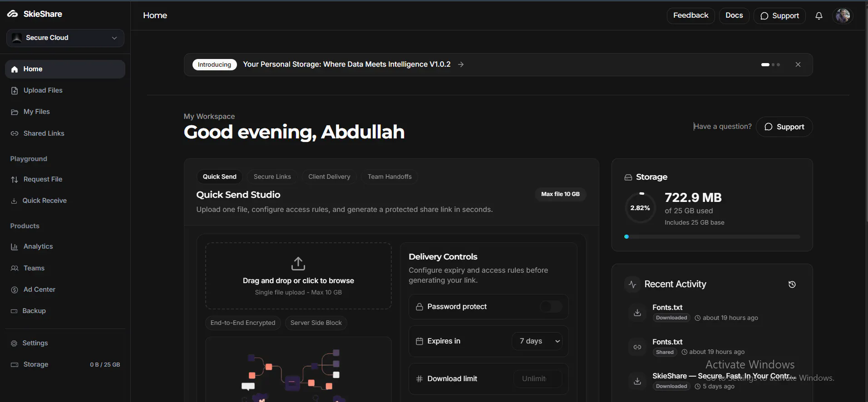The height and width of the screenshot is (402, 868).
Task: Click the Quick Receive download icon
Action: pos(14,201)
